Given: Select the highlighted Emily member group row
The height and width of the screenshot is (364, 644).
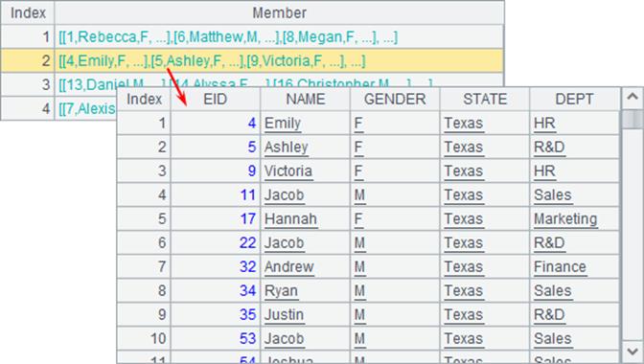Looking at the screenshot, I should click(252, 60).
